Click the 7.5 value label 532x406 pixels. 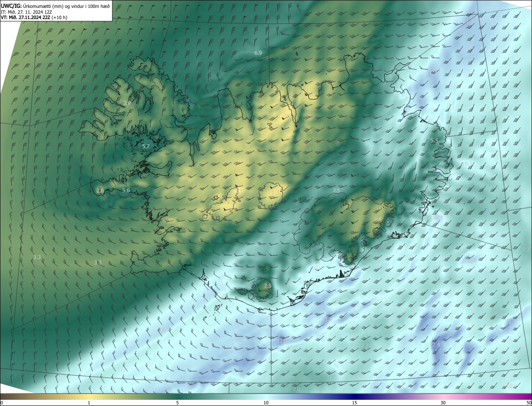[x=336, y=191]
